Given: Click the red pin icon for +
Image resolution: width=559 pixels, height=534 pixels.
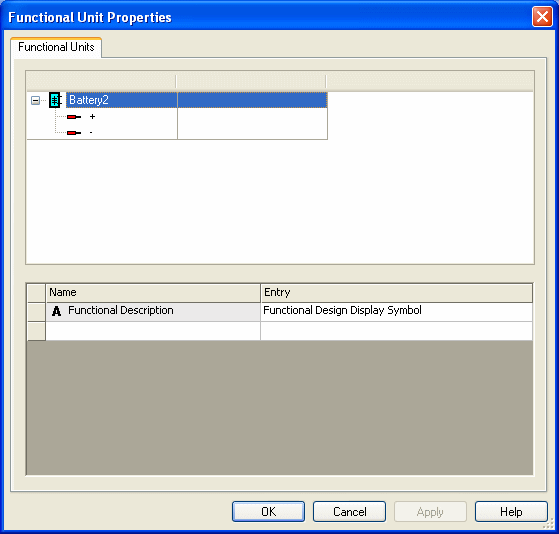Looking at the screenshot, I should pos(74,117).
